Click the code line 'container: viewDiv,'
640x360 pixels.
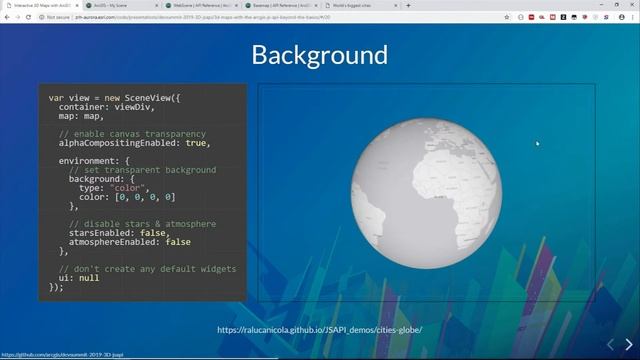pos(107,107)
